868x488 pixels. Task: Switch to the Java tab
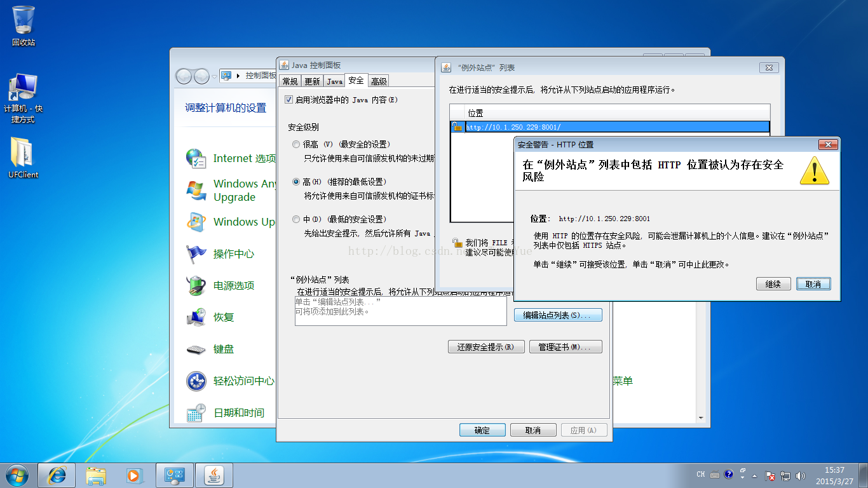coord(334,81)
